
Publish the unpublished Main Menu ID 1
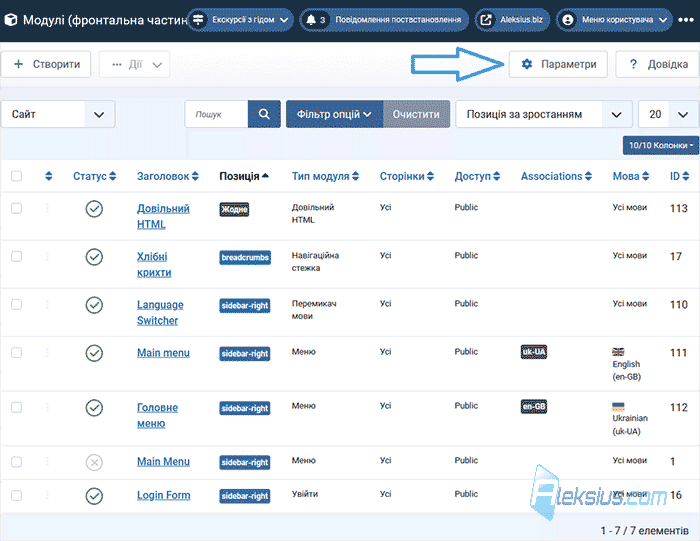pos(94,462)
